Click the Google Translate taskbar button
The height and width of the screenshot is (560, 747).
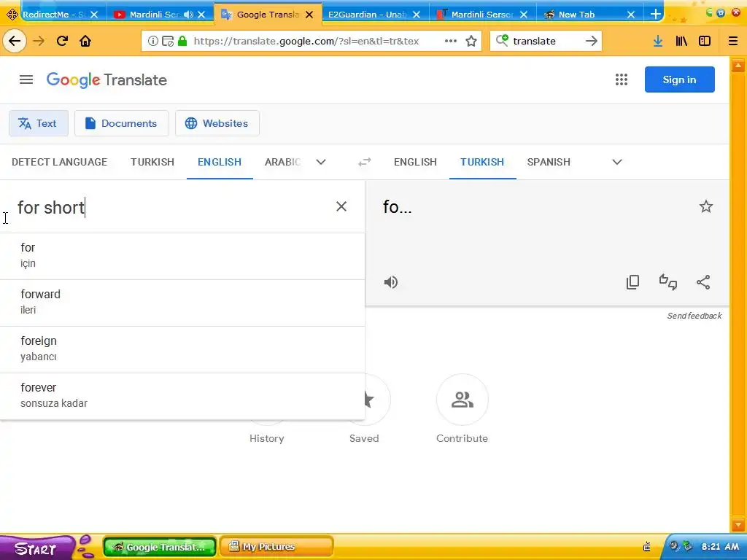(160, 547)
